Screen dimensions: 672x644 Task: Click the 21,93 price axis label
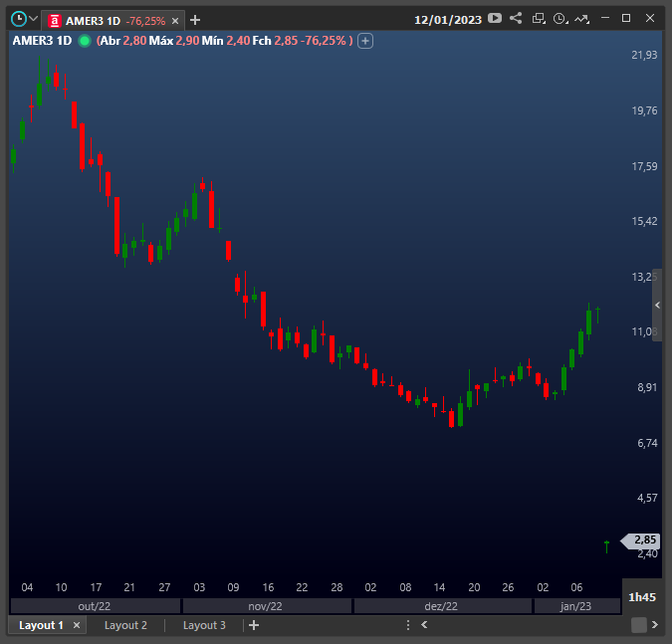tap(644, 55)
